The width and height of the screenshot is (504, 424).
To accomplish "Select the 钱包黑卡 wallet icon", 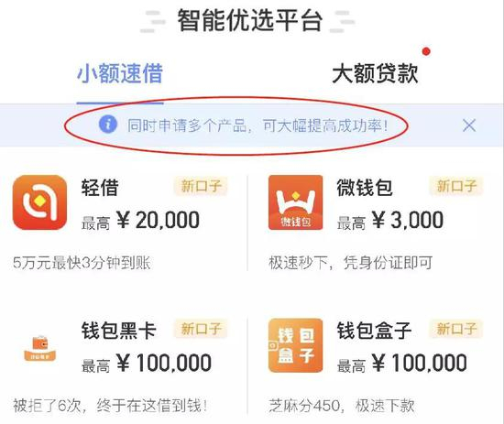I will 40,348.
